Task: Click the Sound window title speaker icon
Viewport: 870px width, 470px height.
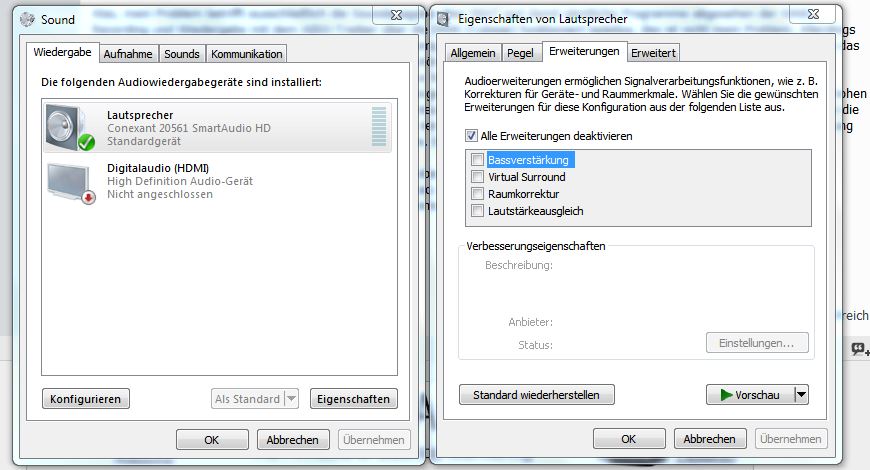Action: pos(27,19)
